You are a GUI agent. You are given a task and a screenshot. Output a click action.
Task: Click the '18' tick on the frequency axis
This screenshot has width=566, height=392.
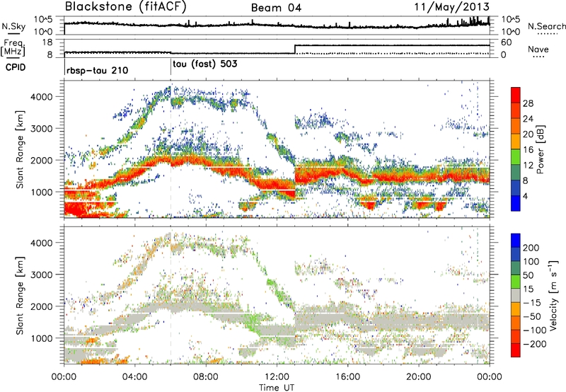point(47,42)
